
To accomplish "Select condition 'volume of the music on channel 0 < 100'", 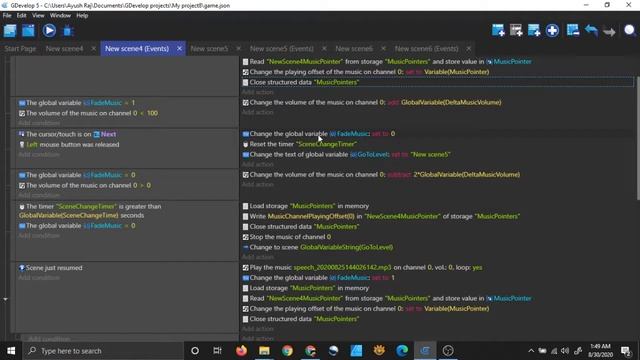I will click(88, 113).
